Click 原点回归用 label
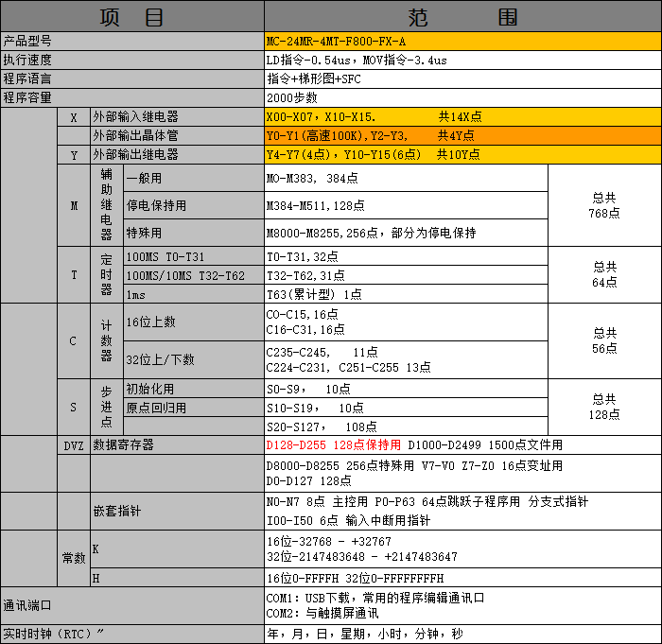Screen dimensions: 662x644 tap(194, 408)
